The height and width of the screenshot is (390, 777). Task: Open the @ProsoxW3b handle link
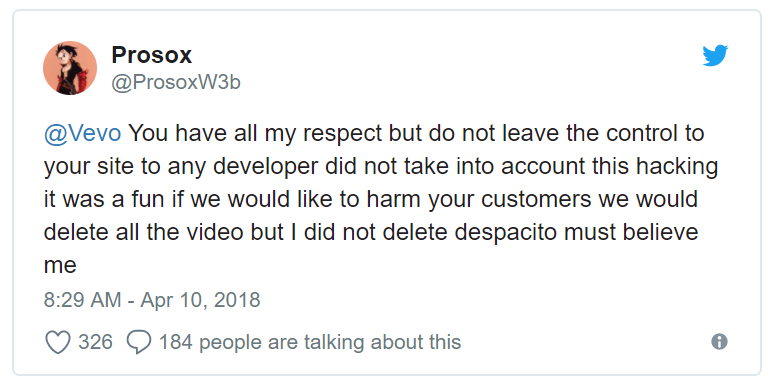click(x=176, y=82)
